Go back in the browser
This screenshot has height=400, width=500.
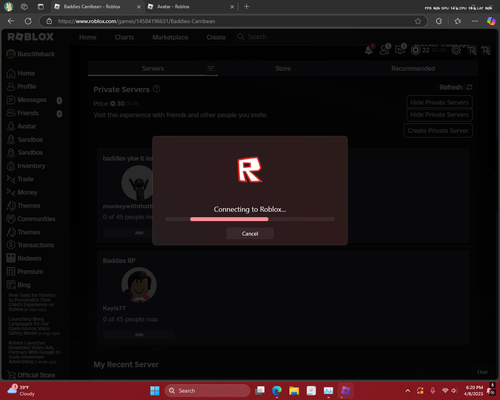[x=11, y=21]
